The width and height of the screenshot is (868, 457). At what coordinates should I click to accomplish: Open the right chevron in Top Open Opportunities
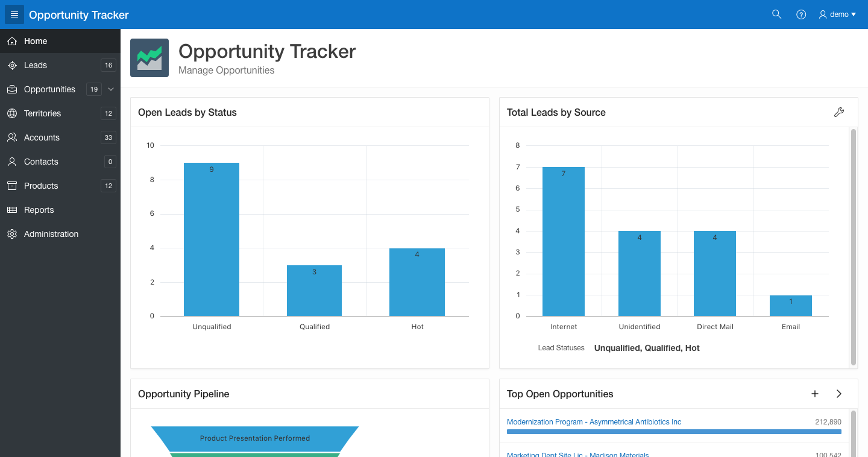[x=839, y=394]
